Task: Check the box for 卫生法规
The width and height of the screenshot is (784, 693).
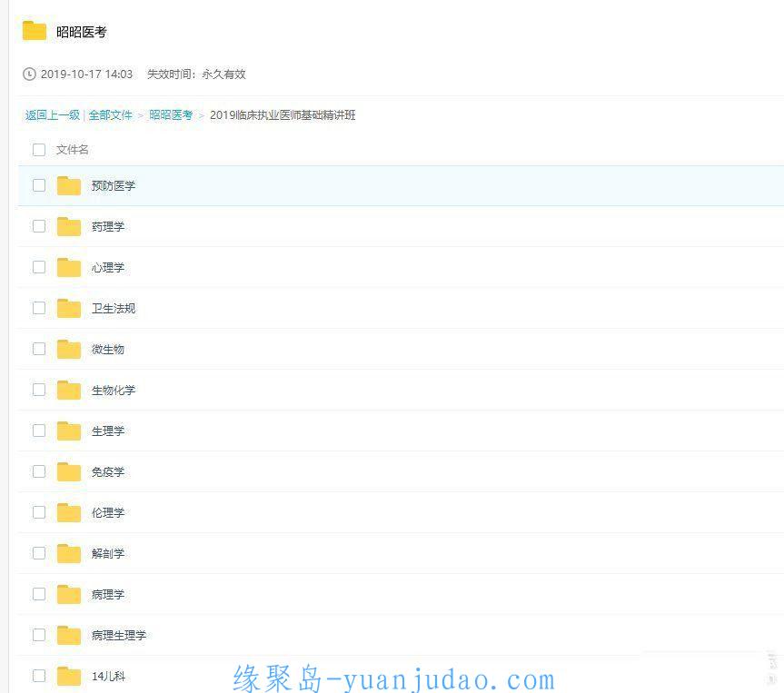Action: (x=38, y=308)
